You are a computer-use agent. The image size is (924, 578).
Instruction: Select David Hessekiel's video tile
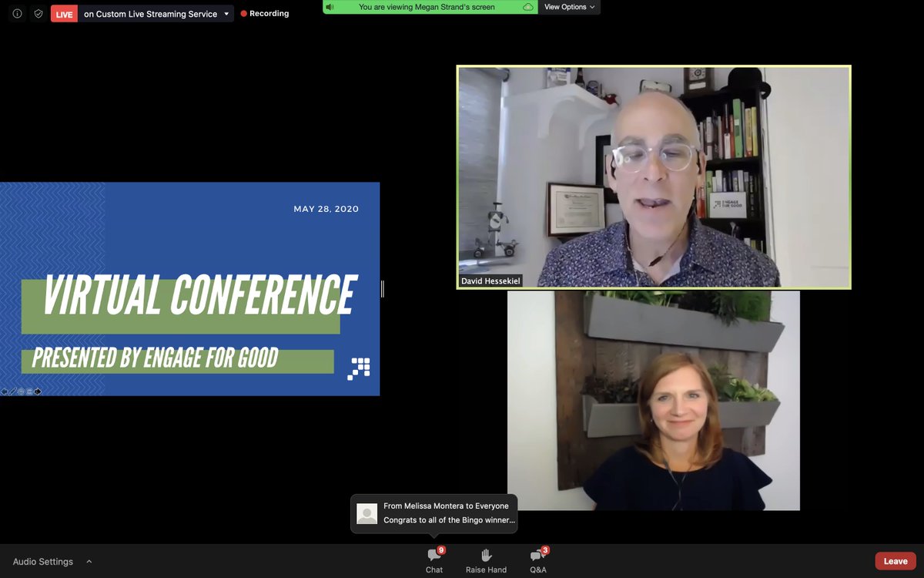[654, 177]
